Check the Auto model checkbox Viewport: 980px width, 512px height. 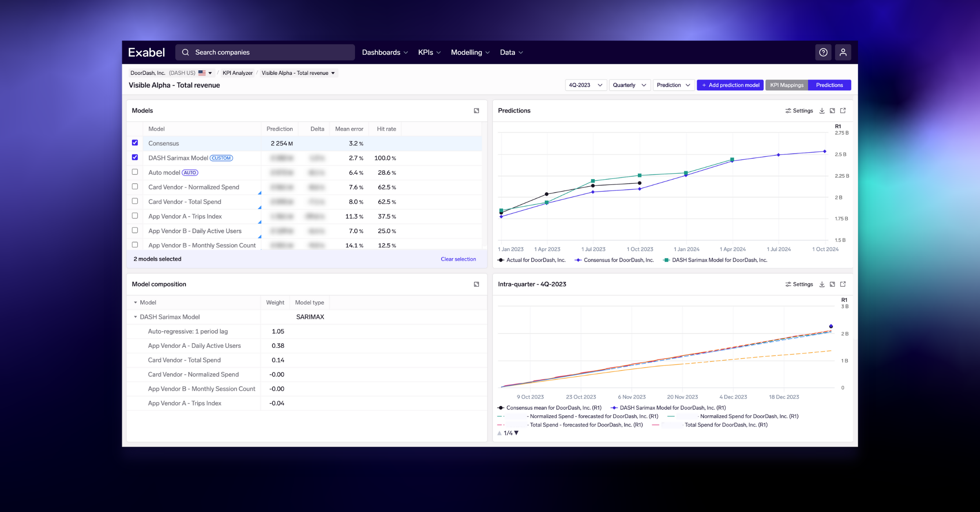(x=135, y=172)
